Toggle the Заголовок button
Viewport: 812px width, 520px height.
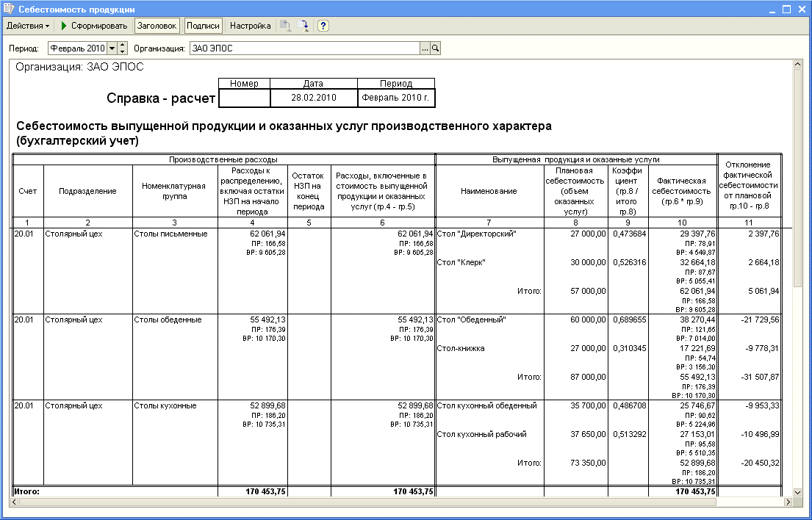157,26
